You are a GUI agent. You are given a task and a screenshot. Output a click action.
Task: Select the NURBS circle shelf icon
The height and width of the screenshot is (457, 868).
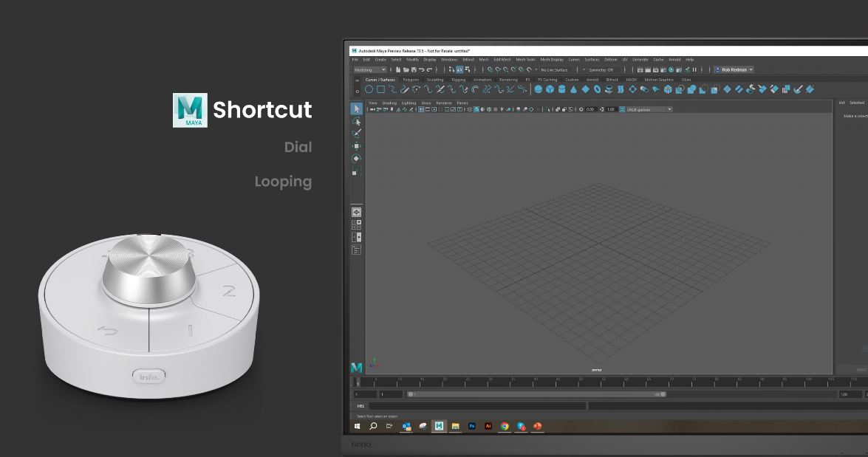pos(369,89)
